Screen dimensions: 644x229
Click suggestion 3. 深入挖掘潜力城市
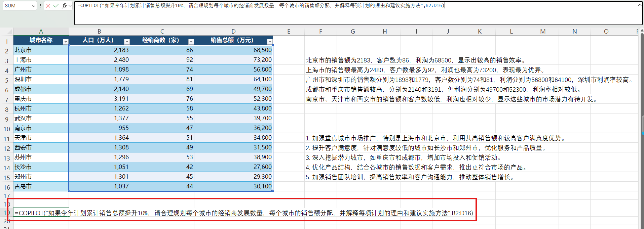coord(405,158)
